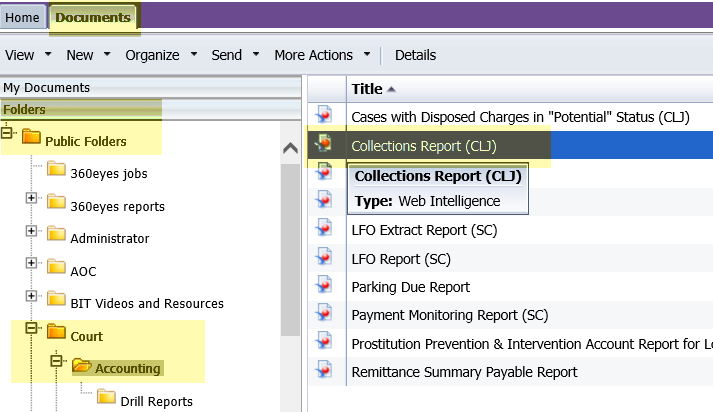Click the Details button

coord(415,55)
